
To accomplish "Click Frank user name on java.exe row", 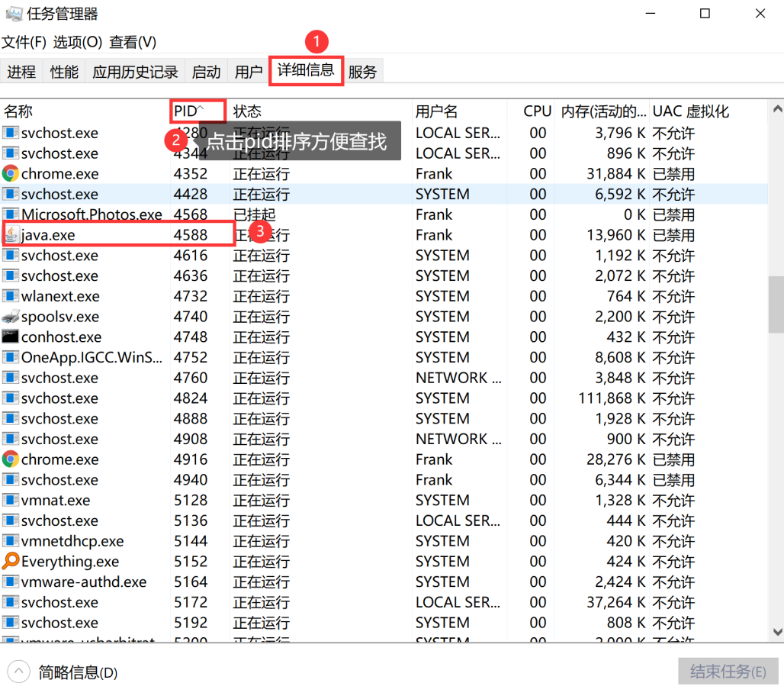I will 433,234.
